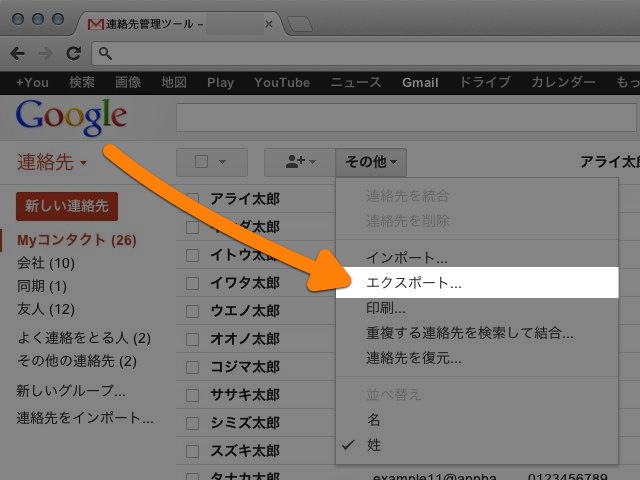
Task: Open contact ウエノ太郎
Action: click(x=245, y=311)
